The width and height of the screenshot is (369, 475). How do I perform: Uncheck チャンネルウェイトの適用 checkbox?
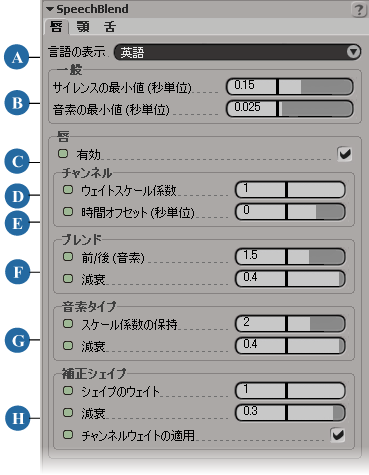point(338,435)
